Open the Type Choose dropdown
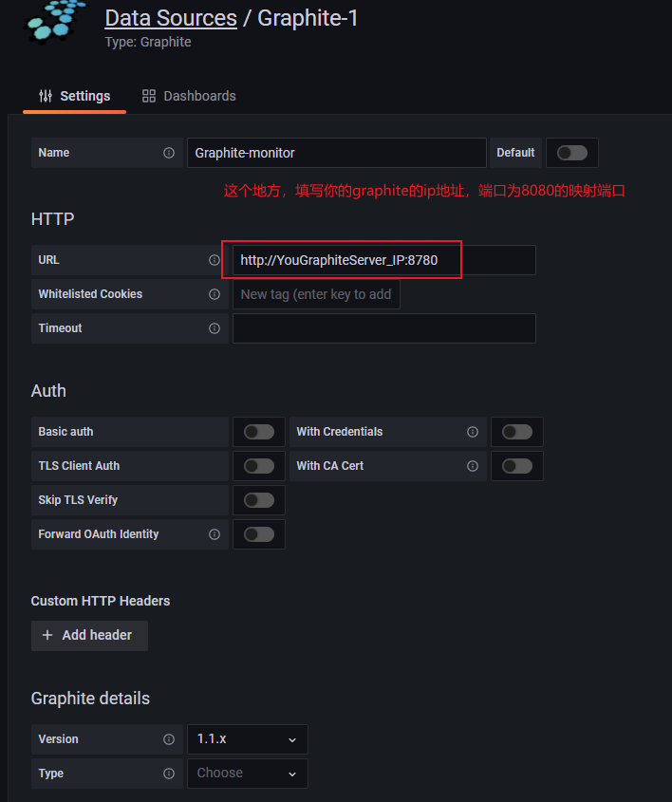 pyautogui.click(x=247, y=774)
